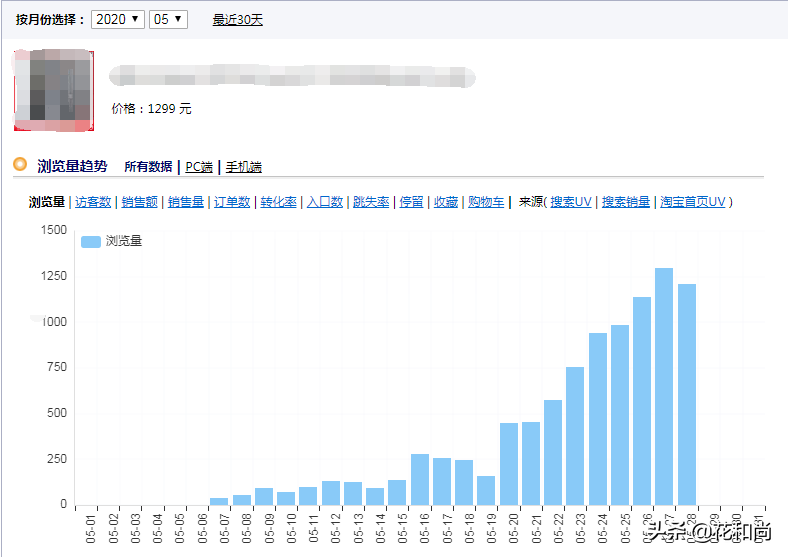The width and height of the screenshot is (788, 557).
Task: Click the blurred product thumbnail image
Action: pos(53,89)
